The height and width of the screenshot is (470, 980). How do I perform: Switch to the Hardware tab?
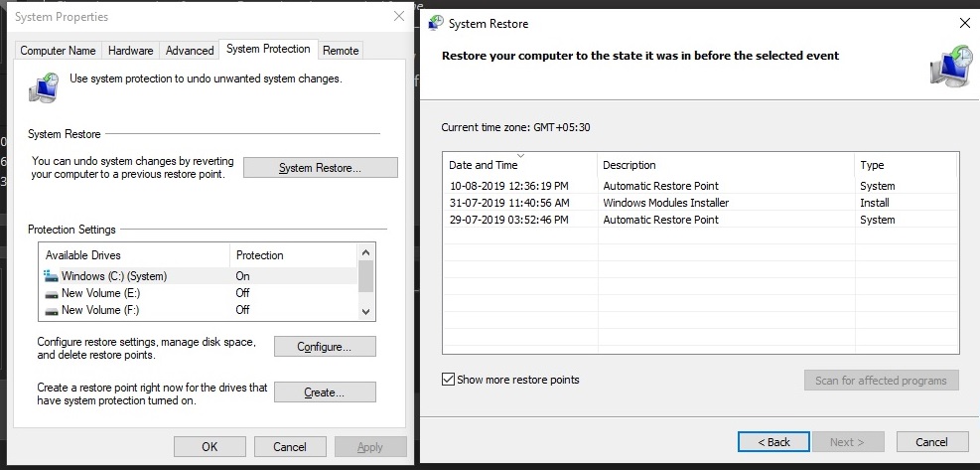click(x=130, y=51)
